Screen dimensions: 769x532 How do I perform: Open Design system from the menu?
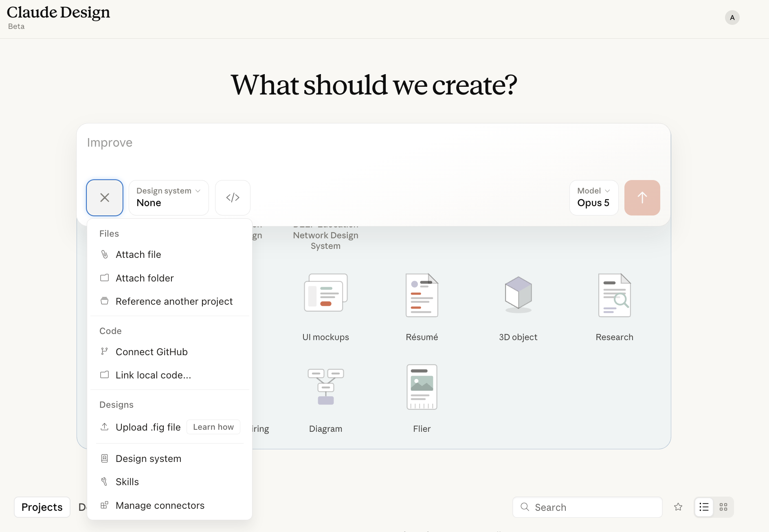[169, 458]
